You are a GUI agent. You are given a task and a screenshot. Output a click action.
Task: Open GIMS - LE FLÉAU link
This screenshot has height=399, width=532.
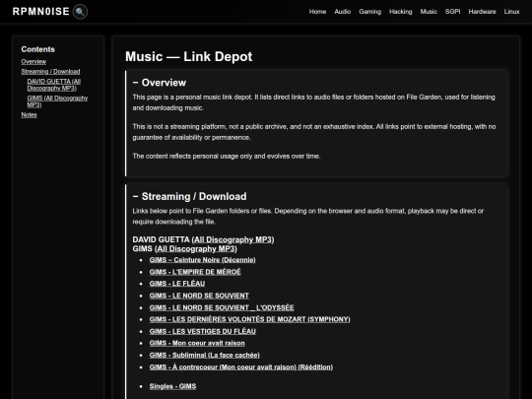177,284
